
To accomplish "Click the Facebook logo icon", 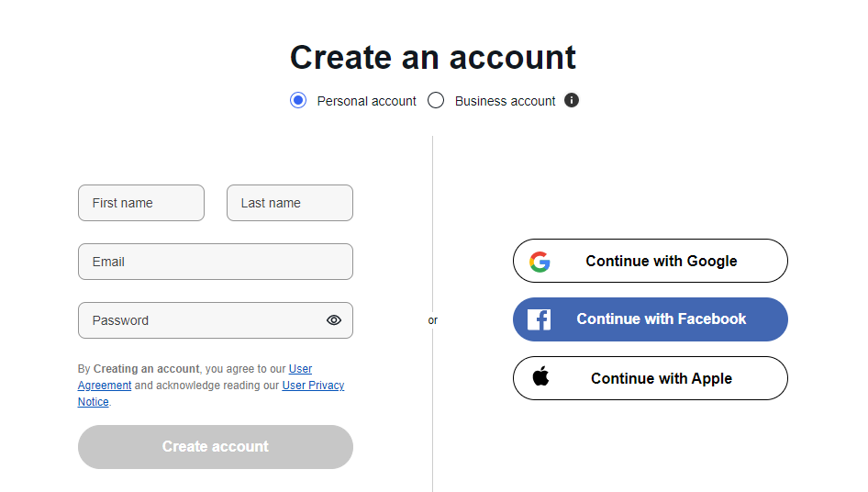I will [x=539, y=319].
